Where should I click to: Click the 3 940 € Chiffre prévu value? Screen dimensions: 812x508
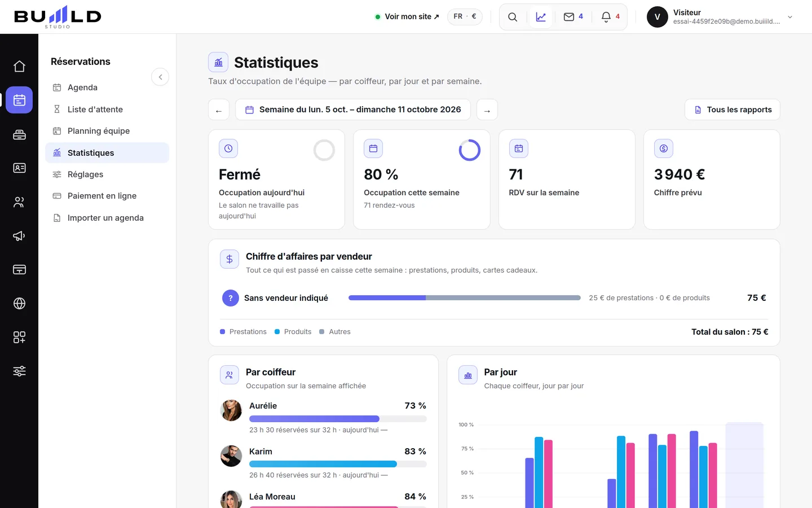click(679, 174)
